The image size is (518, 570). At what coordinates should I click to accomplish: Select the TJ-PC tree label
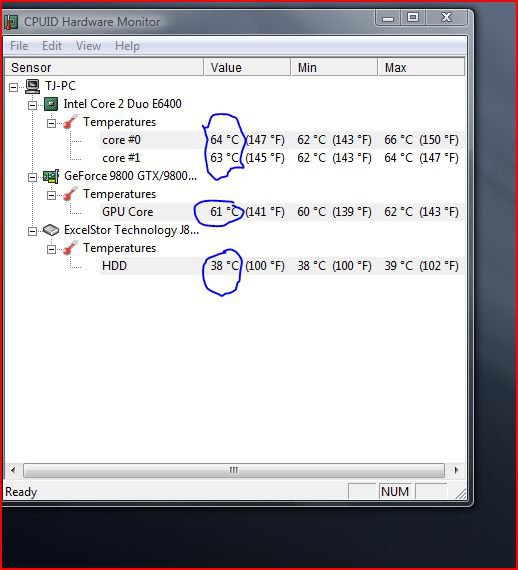(60, 86)
